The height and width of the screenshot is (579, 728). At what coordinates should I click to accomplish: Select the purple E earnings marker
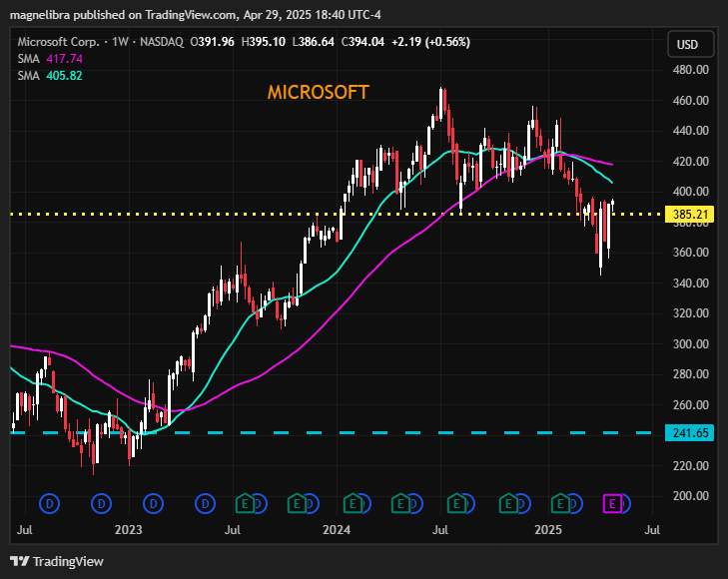click(612, 503)
